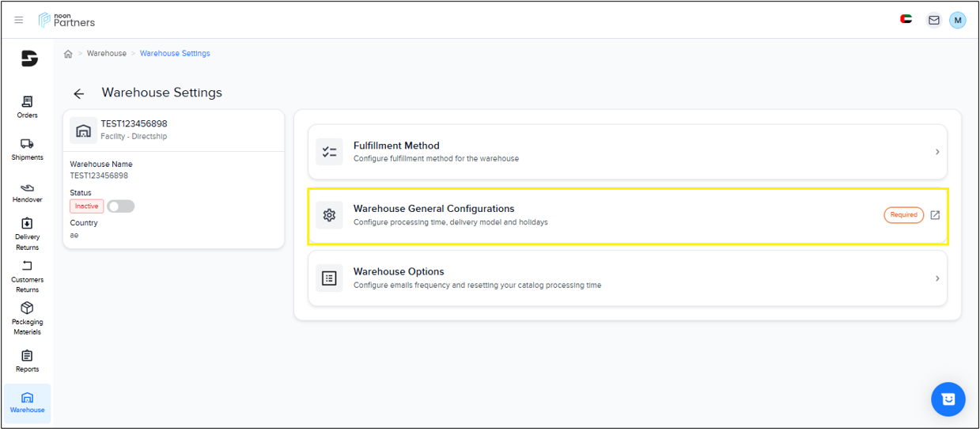Click the mail envelope icon
Screen dimensions: 980x431
coord(934,20)
